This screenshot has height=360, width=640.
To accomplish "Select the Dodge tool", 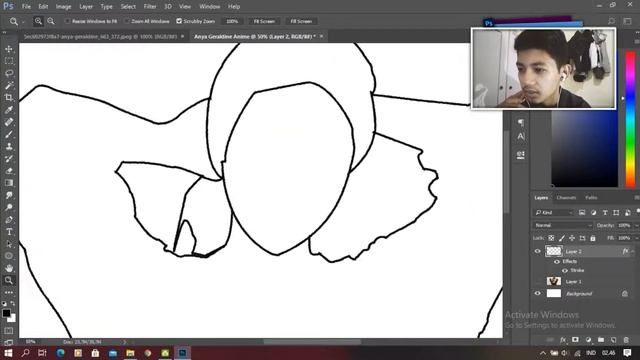I will tap(9, 207).
